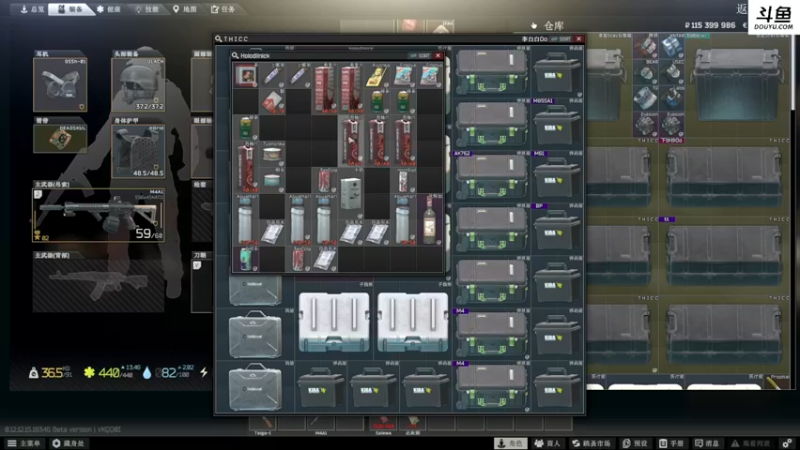This screenshot has width=800, height=450.
Task: Click search icon in Holodilnick window header
Action: point(235,55)
